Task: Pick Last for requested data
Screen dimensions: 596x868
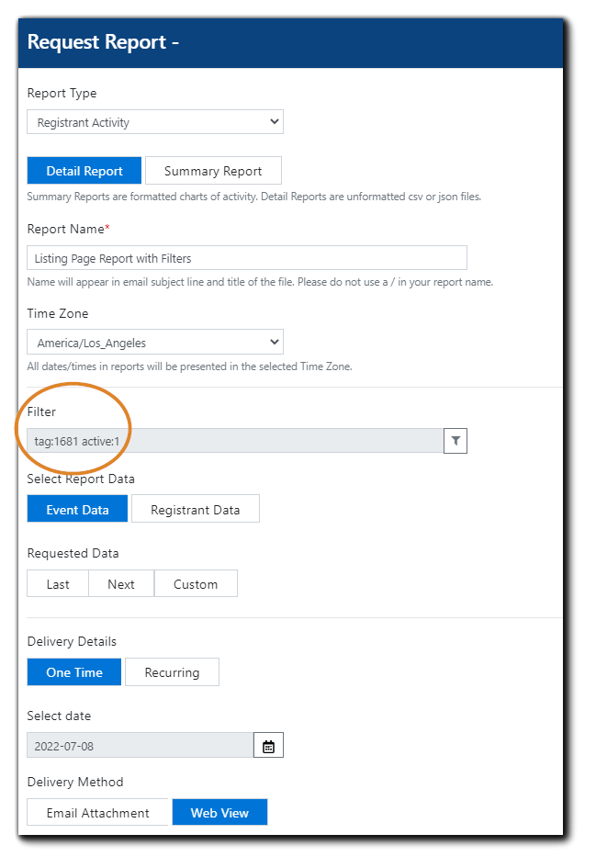Action: (58, 584)
